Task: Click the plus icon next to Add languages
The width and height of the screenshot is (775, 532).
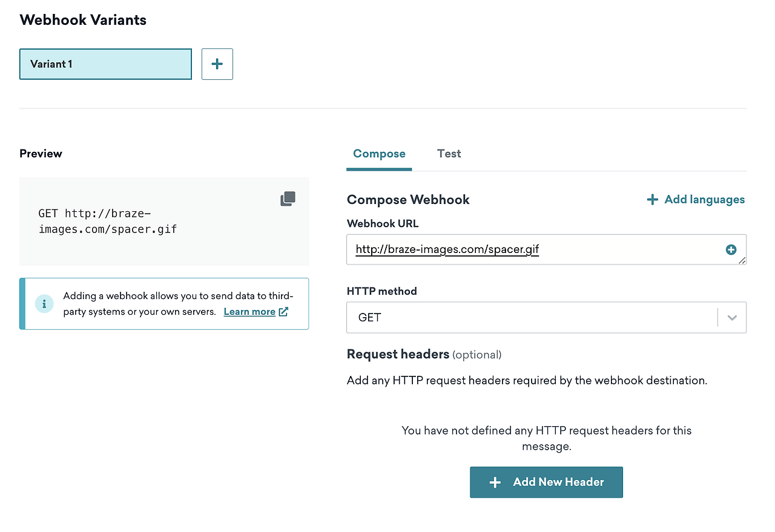Action: tap(652, 200)
